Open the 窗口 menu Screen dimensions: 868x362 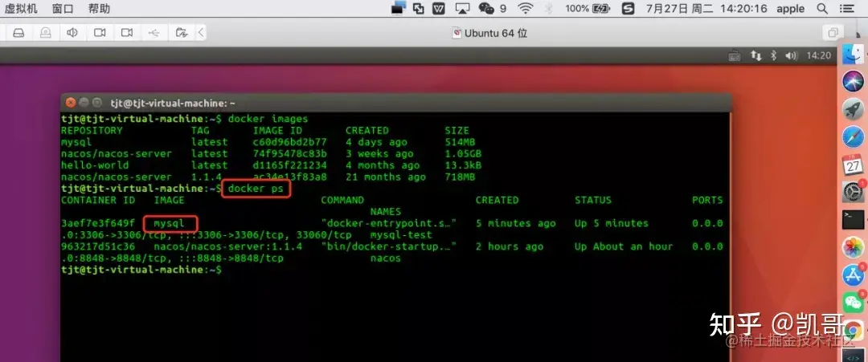click(x=63, y=8)
